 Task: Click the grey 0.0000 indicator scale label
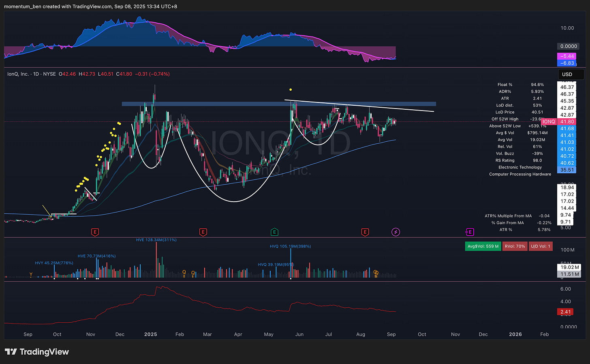pyautogui.click(x=568, y=46)
